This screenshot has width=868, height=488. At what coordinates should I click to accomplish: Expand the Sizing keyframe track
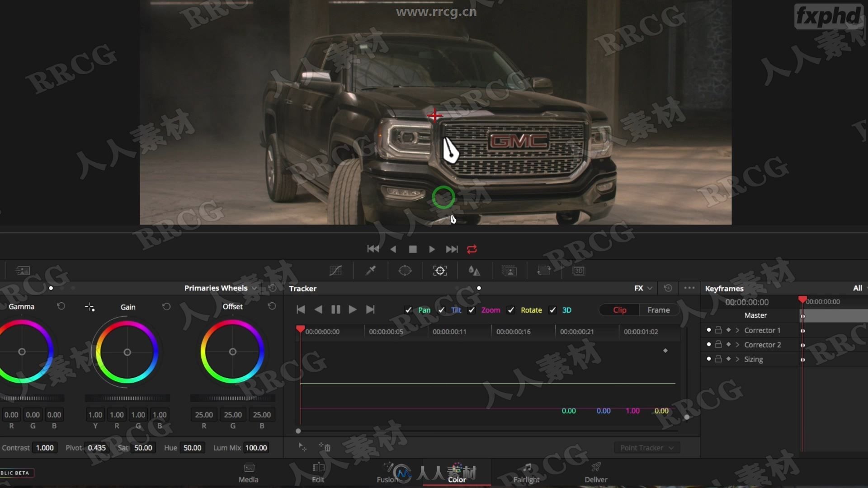click(737, 359)
